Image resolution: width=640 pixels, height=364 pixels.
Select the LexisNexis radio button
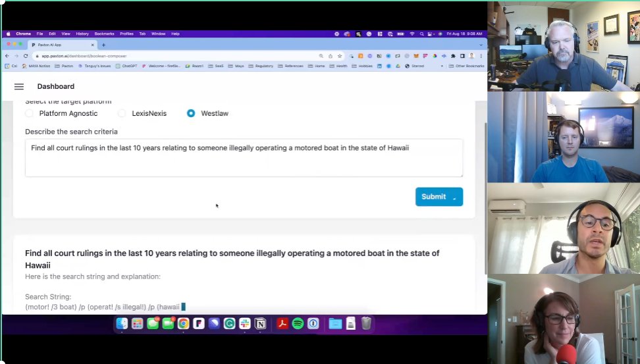(x=122, y=113)
